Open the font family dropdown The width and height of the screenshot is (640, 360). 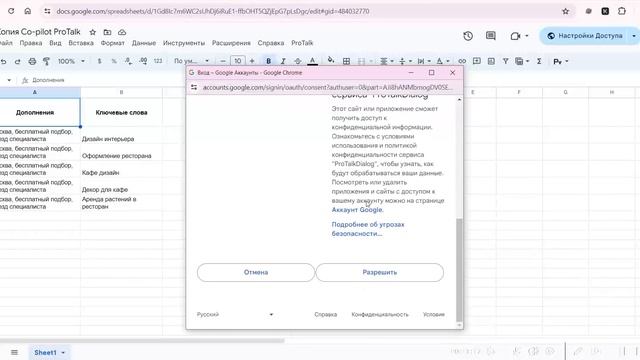pos(191,61)
